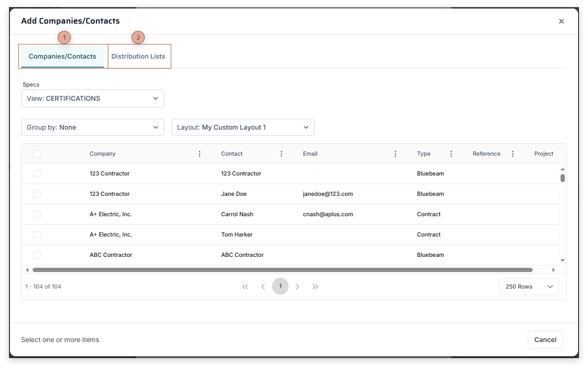This screenshot has width=588, height=369.
Task: Go to the next page with the right chevron
Action: click(298, 286)
